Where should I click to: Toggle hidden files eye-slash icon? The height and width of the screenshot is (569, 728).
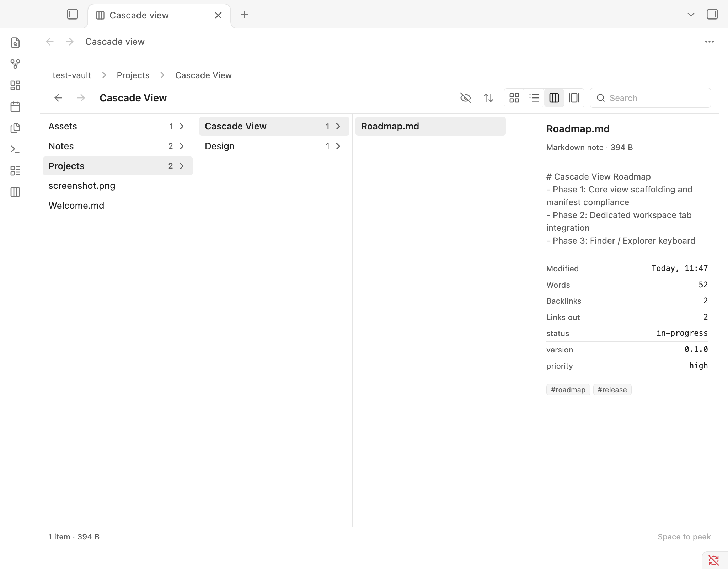(466, 98)
